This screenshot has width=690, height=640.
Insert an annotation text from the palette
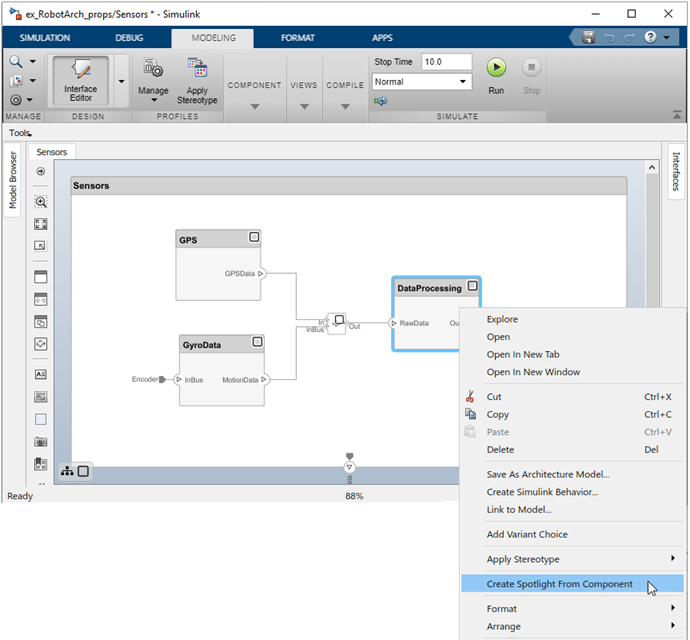pos(40,374)
